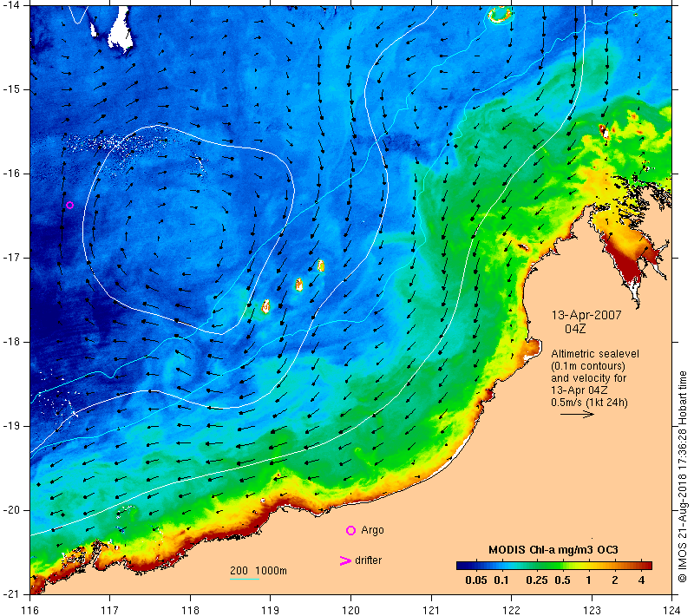
Task: Click the 0.5m/s velocity reference arrow
Action: click(577, 414)
